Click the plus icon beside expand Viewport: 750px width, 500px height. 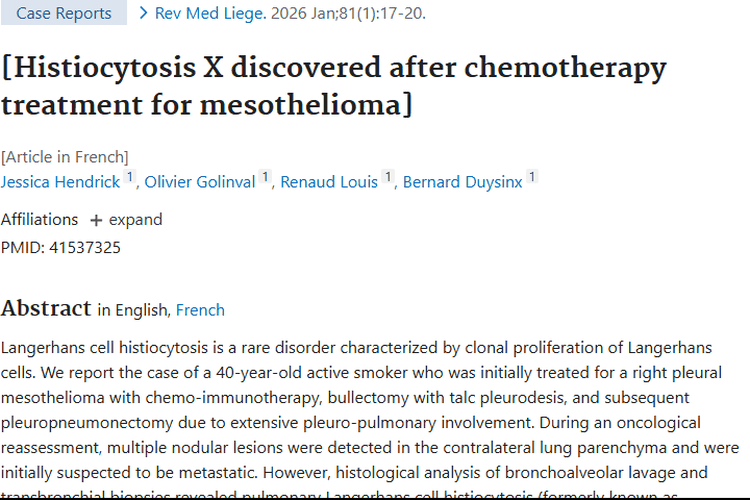click(x=96, y=220)
